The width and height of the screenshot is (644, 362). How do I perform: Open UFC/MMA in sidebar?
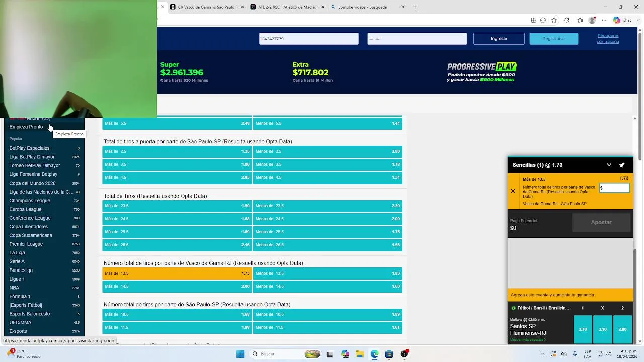[x=20, y=322]
